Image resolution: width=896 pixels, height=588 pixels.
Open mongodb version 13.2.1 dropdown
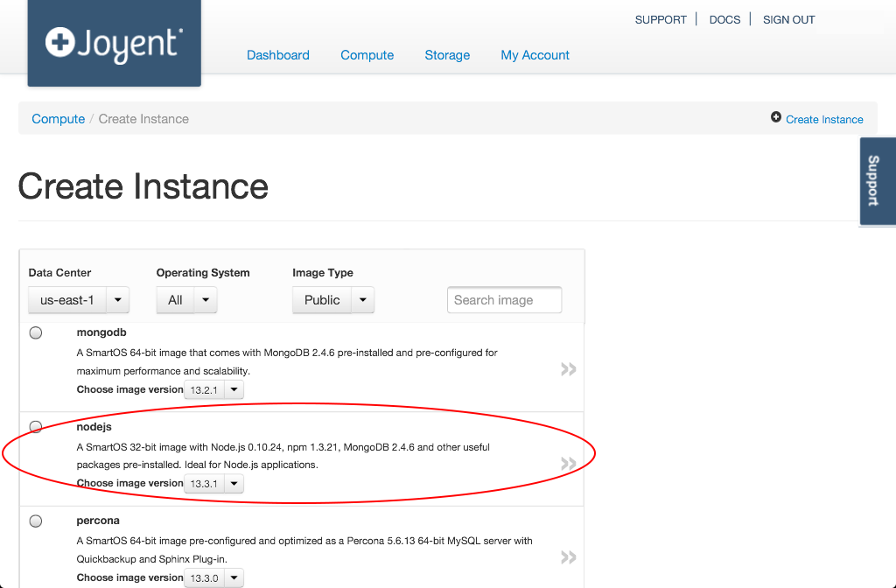(x=213, y=389)
